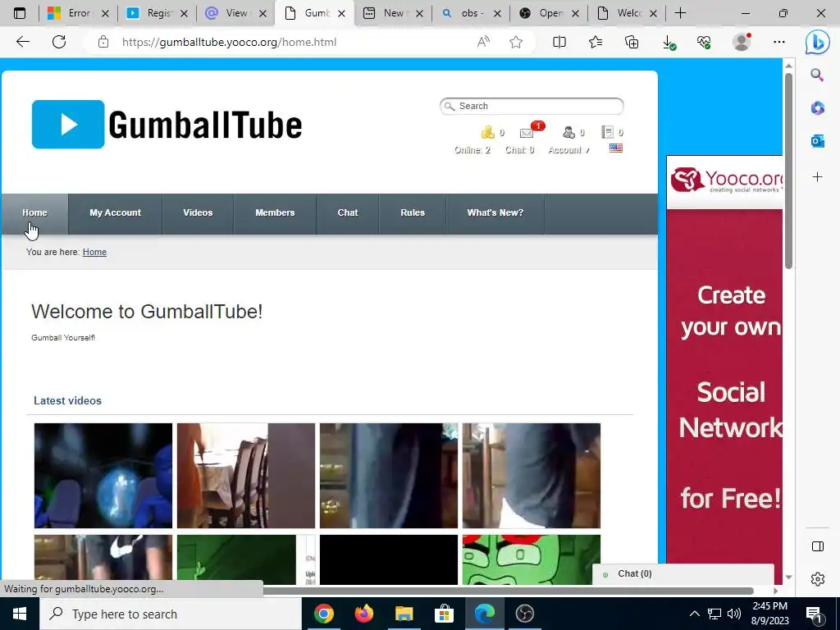Click the volume speaker tray icon
The height and width of the screenshot is (630, 840).
[733, 614]
